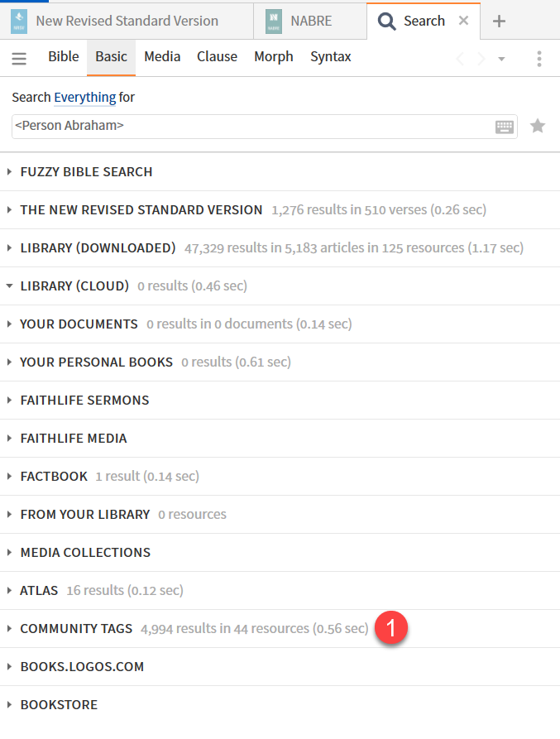Select the Media search type
The image size is (560, 739).
162,56
